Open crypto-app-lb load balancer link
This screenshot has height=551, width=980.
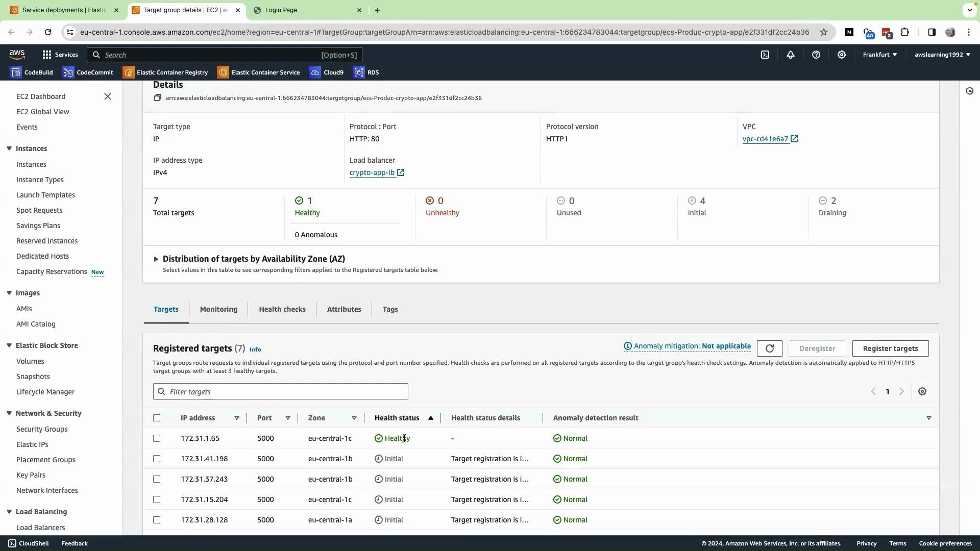click(x=377, y=172)
